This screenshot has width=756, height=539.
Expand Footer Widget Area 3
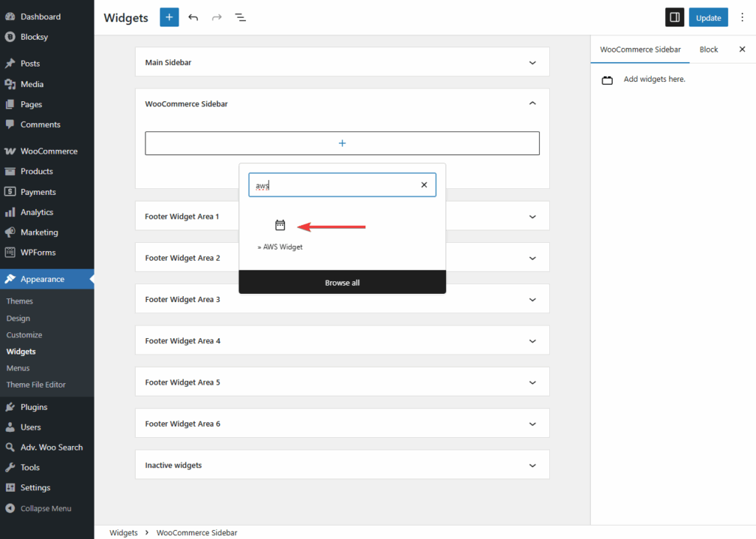tap(532, 298)
